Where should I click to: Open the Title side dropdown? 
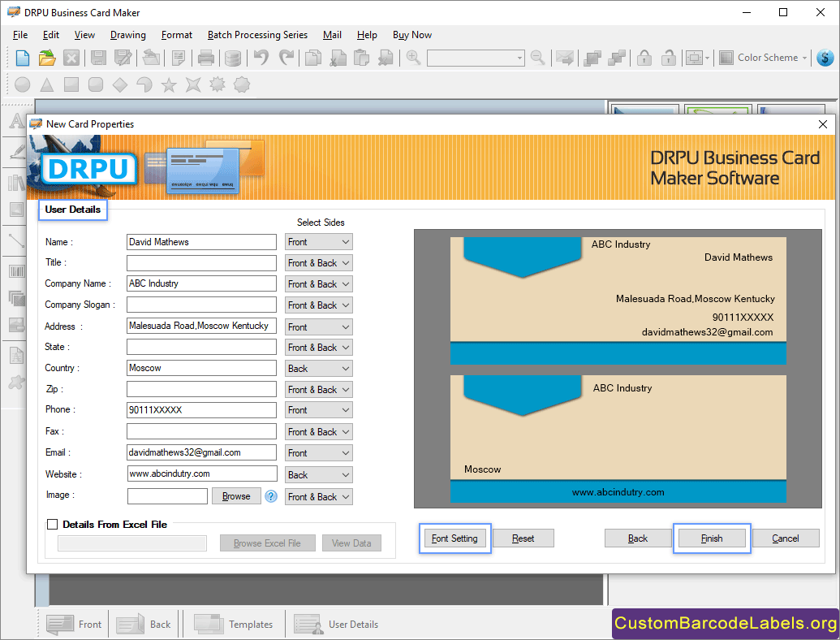point(319,262)
